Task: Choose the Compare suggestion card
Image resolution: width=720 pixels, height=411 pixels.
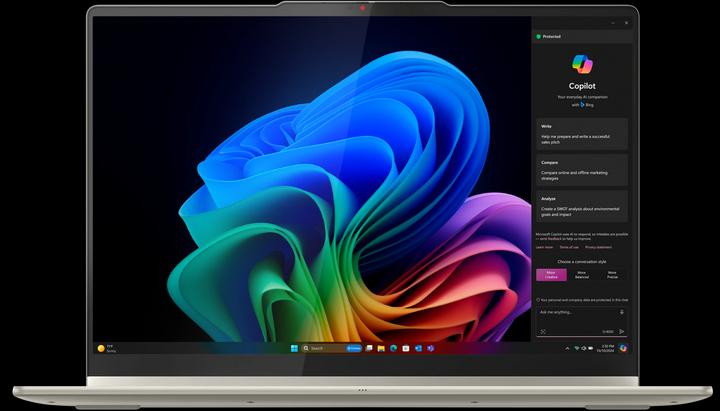Action: coord(582,170)
